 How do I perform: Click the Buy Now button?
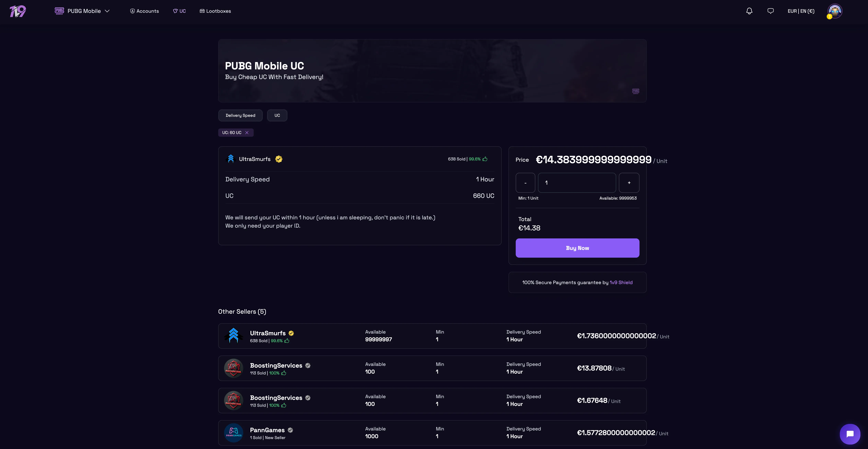tap(577, 248)
